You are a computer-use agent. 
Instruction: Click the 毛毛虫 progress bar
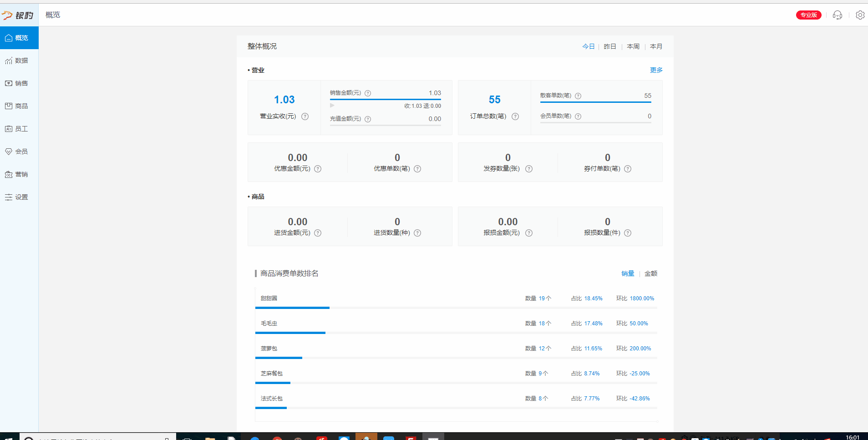456,333
